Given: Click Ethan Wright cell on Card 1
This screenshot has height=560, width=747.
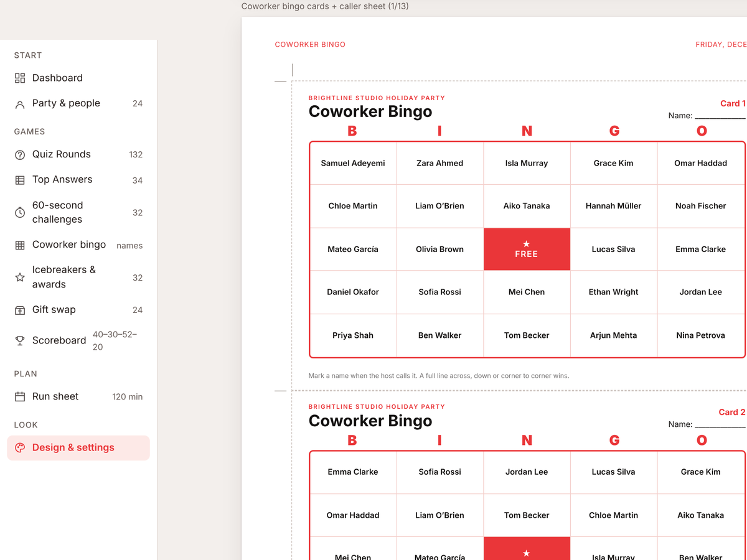Looking at the screenshot, I should [614, 292].
